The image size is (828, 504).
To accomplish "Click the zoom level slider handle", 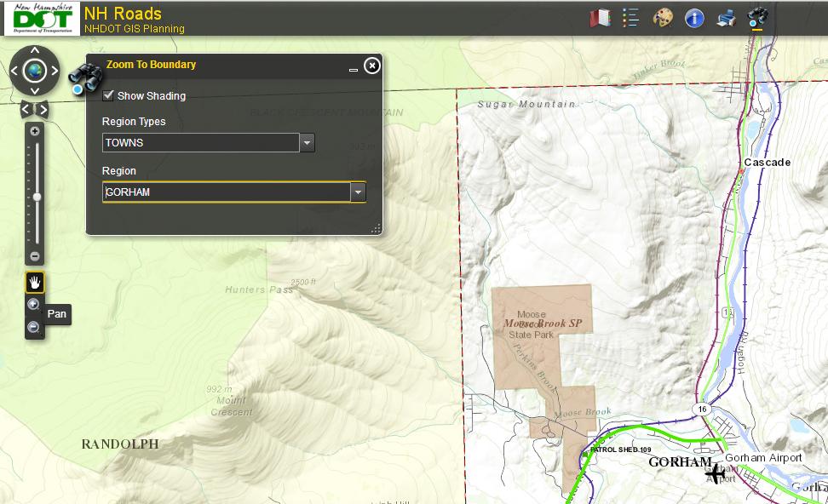I will pyautogui.click(x=37, y=197).
